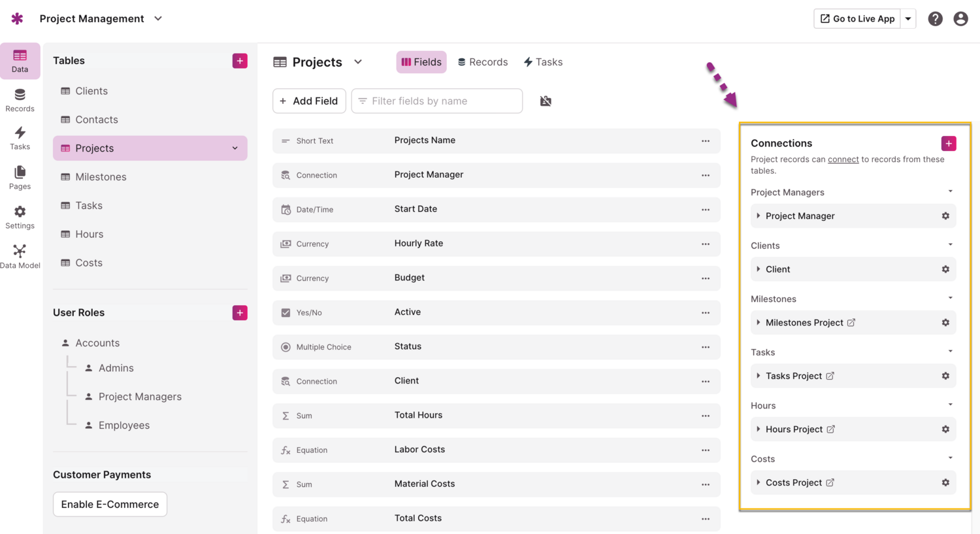980x534 pixels.
Task: Switch to the Records tab
Action: pos(483,62)
